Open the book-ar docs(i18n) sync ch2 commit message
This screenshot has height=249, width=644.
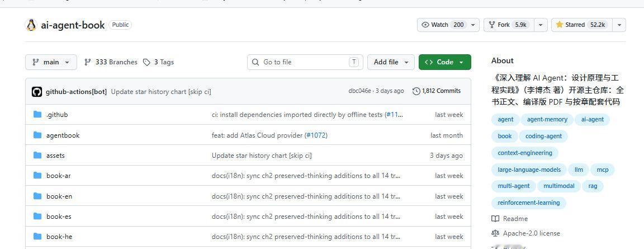click(x=306, y=176)
